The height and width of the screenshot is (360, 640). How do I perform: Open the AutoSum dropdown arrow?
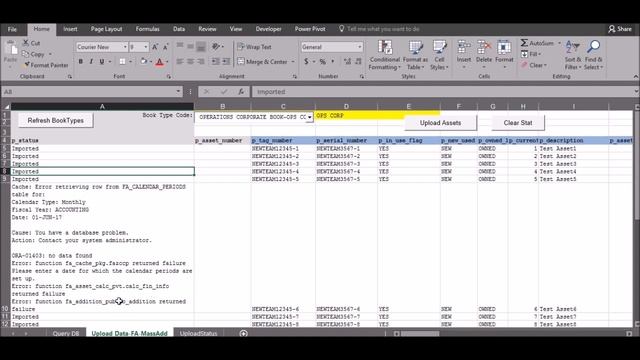click(x=559, y=43)
